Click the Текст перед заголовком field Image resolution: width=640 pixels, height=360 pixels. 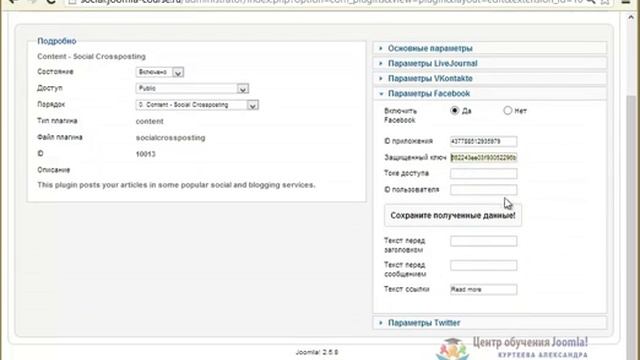(484, 241)
